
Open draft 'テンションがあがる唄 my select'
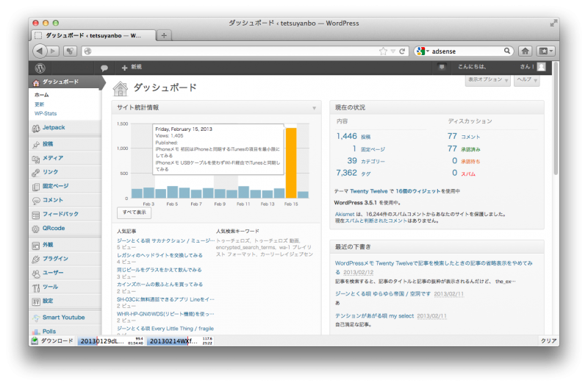click(x=374, y=316)
